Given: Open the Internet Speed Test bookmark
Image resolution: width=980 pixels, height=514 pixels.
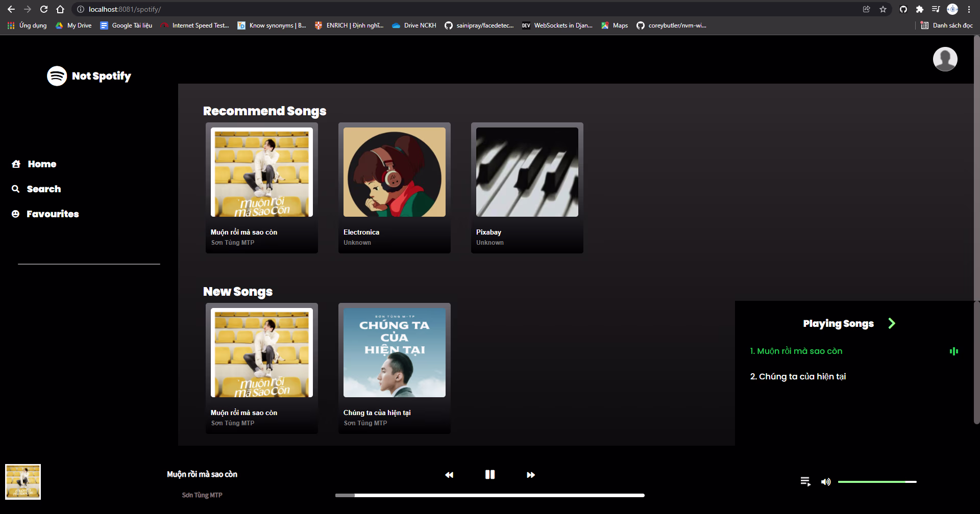Looking at the screenshot, I should [x=194, y=25].
